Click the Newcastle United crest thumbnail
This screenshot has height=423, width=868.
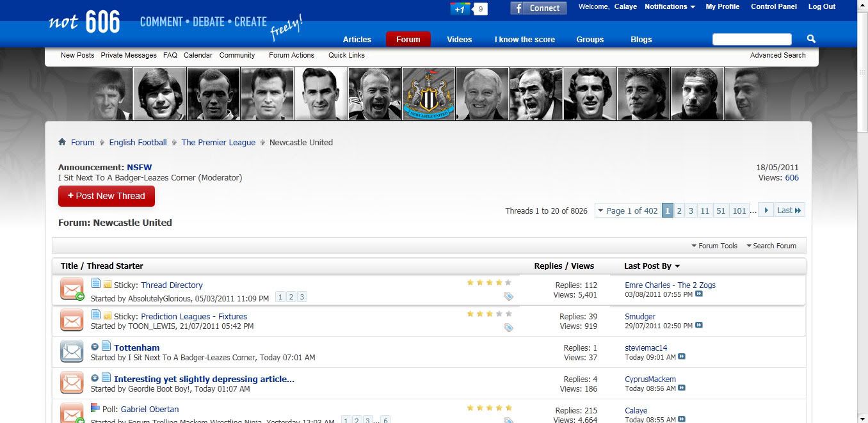coord(428,94)
